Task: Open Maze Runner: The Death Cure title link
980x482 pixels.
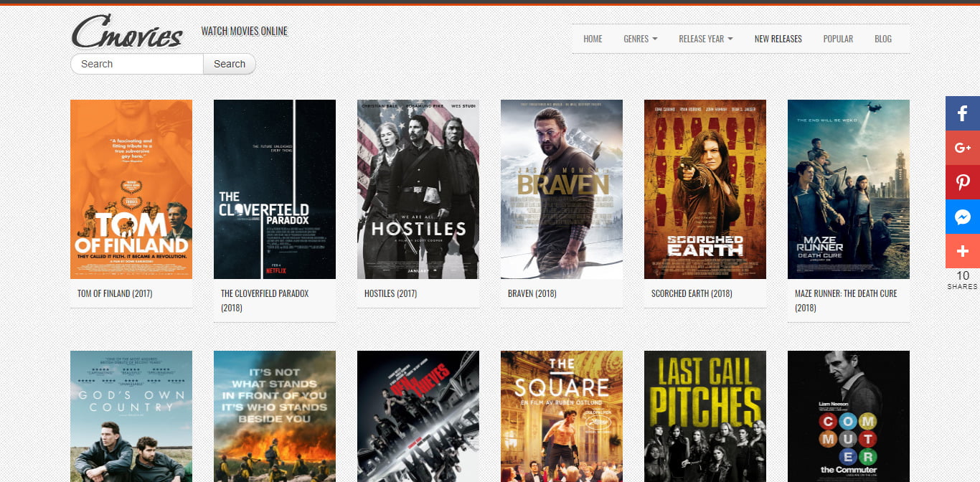Action: pos(846,301)
